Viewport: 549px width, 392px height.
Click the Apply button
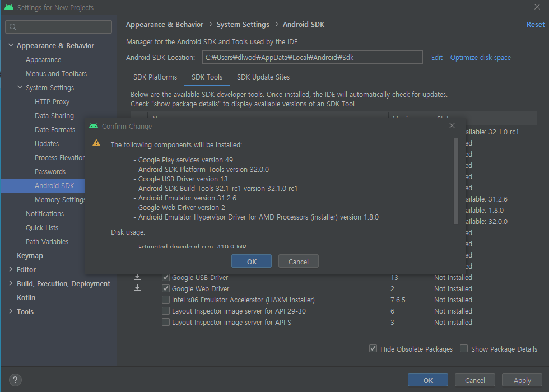[x=522, y=380]
